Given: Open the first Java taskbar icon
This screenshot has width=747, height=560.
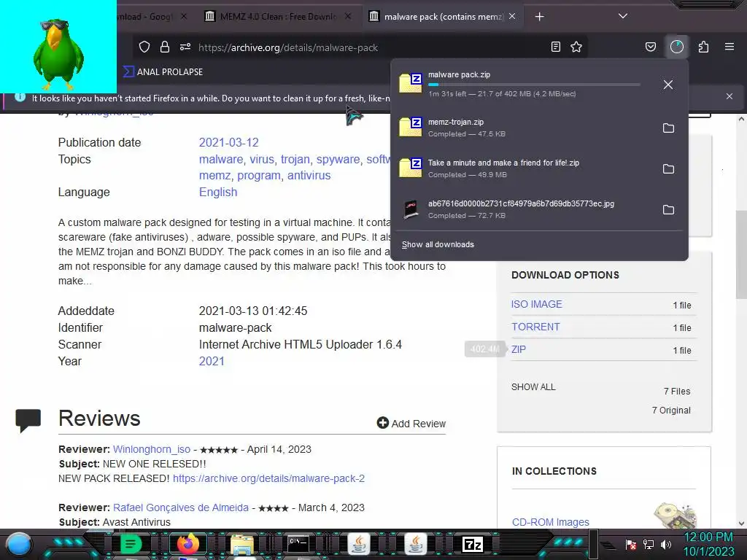Looking at the screenshot, I should click(x=359, y=544).
